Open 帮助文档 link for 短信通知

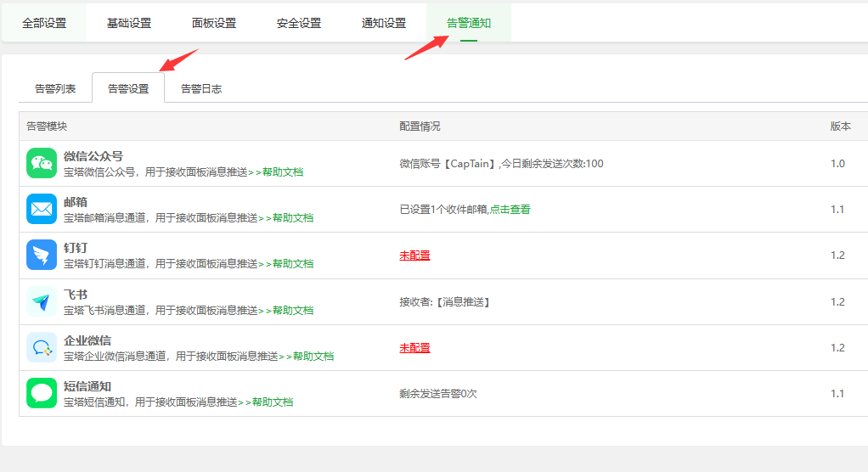point(272,402)
